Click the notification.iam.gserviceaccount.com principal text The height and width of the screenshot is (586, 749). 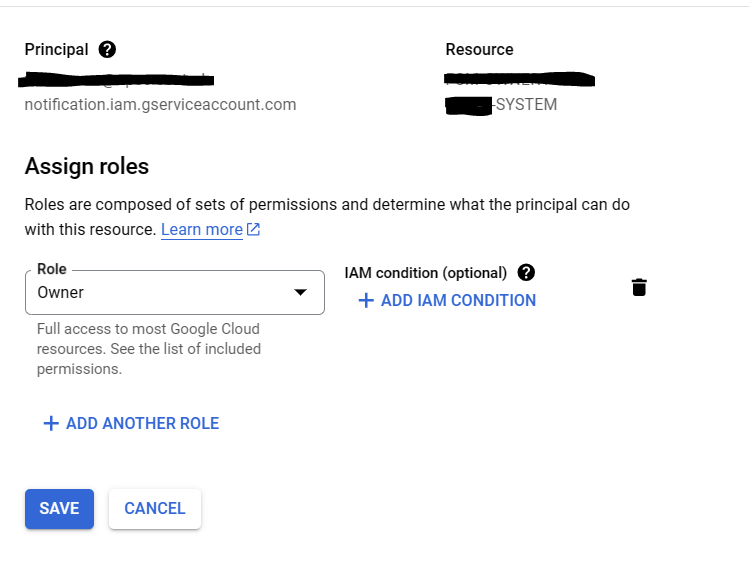tap(160, 105)
